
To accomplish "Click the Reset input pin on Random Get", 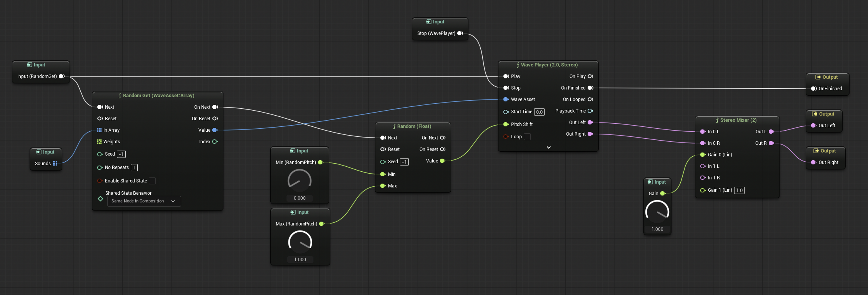I will point(100,119).
